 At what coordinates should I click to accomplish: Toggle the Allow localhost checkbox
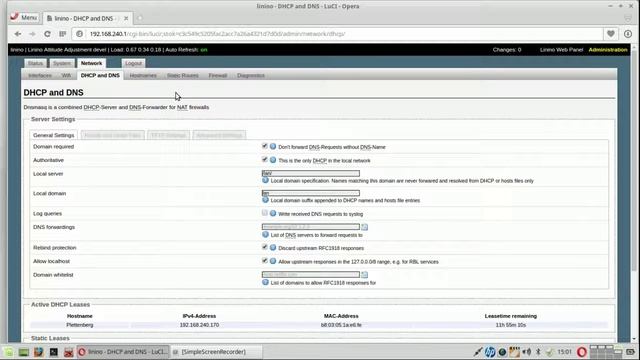click(264, 261)
